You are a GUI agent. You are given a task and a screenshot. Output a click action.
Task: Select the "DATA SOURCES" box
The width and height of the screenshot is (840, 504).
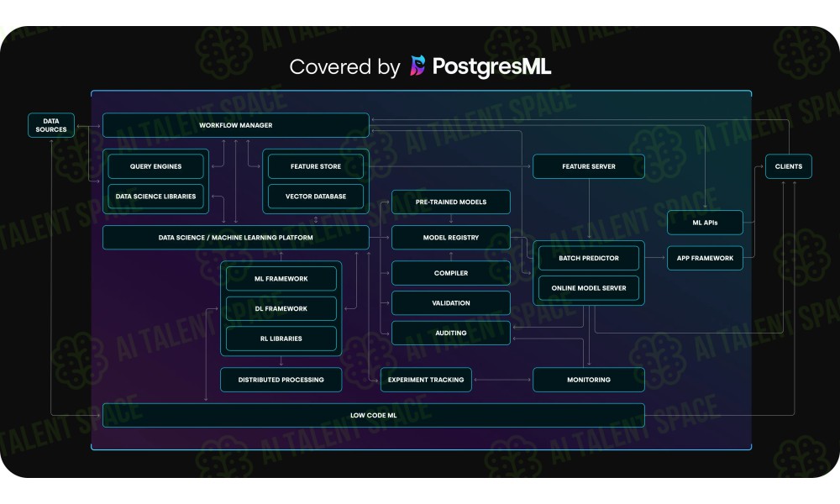[51, 125]
